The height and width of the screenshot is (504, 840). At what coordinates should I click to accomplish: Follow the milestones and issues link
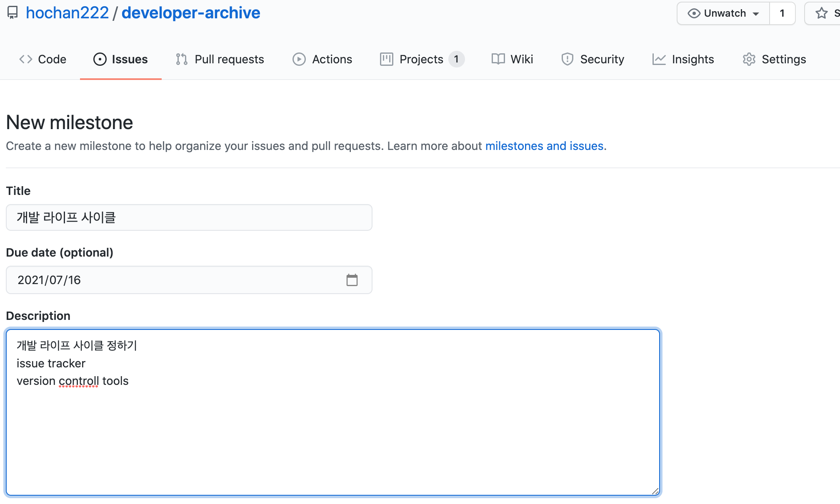click(x=544, y=146)
